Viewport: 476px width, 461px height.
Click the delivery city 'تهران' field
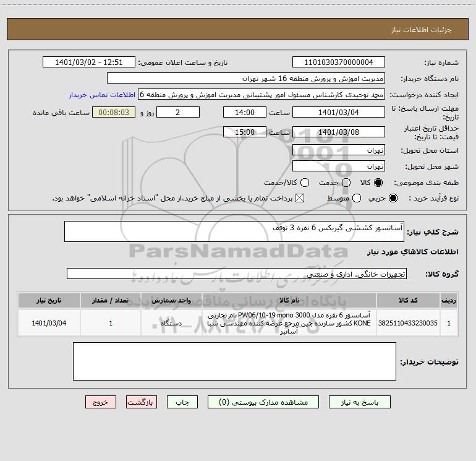pos(339,166)
